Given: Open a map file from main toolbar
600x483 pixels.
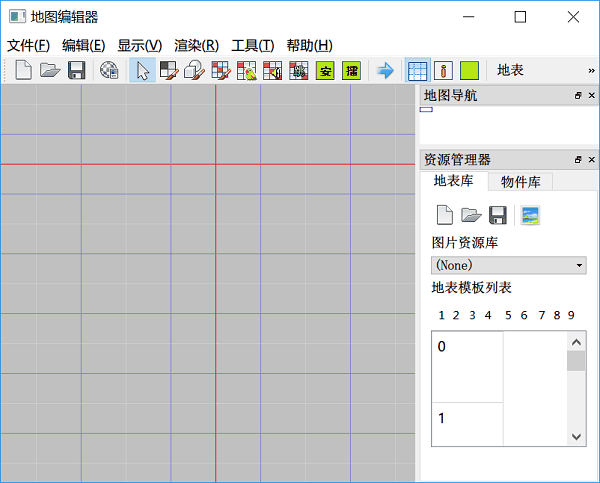Looking at the screenshot, I should [x=49, y=70].
